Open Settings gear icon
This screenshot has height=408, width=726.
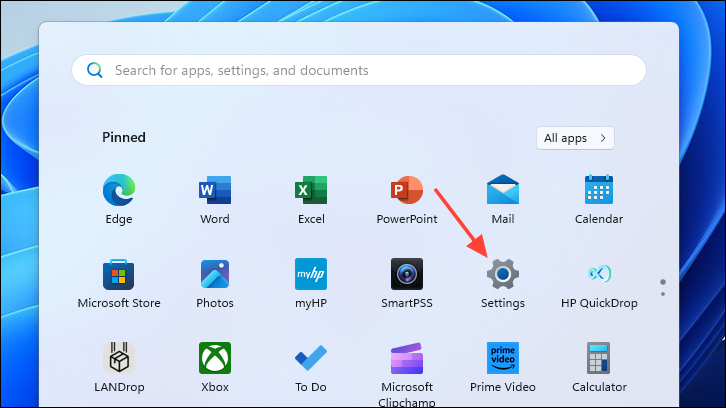(503, 274)
